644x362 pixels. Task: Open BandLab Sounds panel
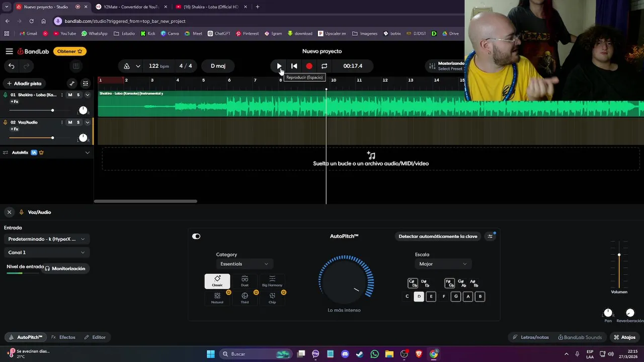pos(580,337)
